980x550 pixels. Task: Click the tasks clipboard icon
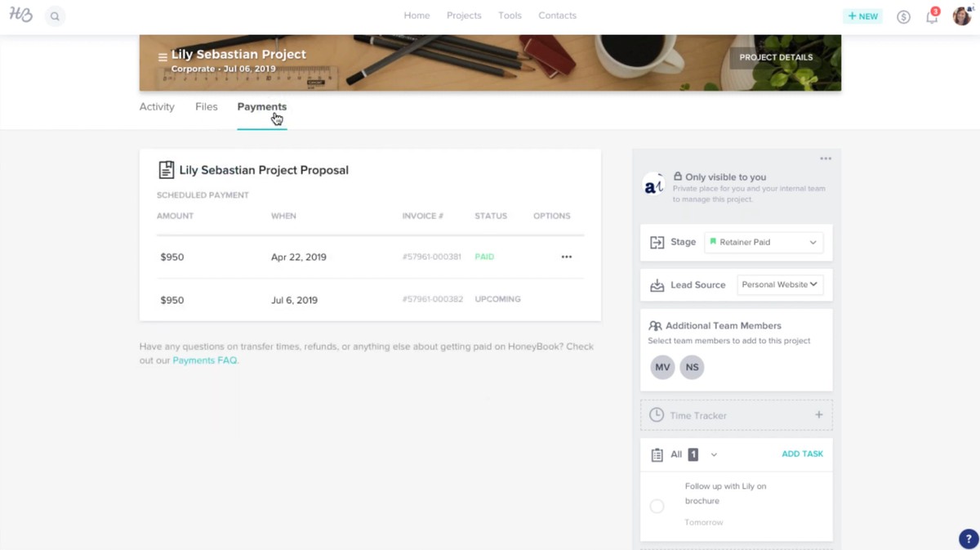(657, 455)
